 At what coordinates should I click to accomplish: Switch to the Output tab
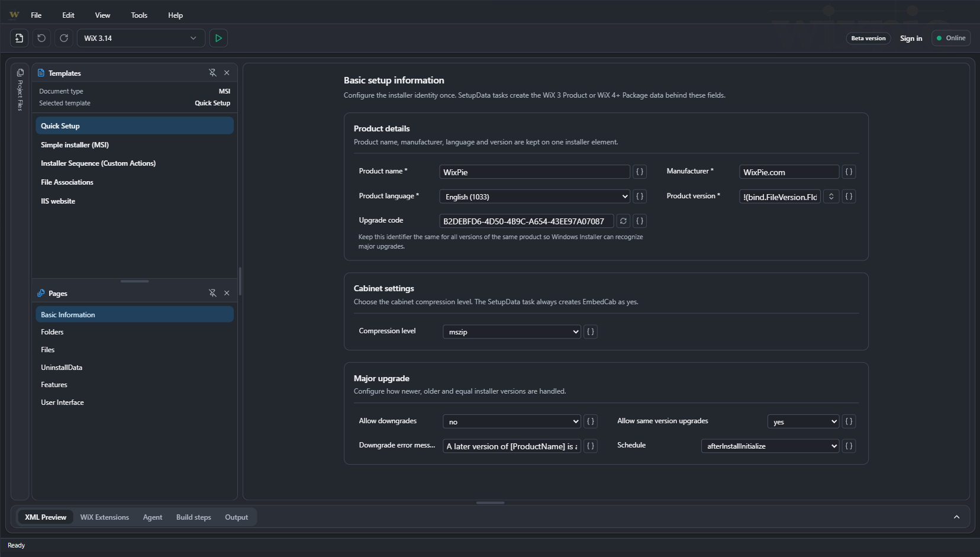click(237, 517)
